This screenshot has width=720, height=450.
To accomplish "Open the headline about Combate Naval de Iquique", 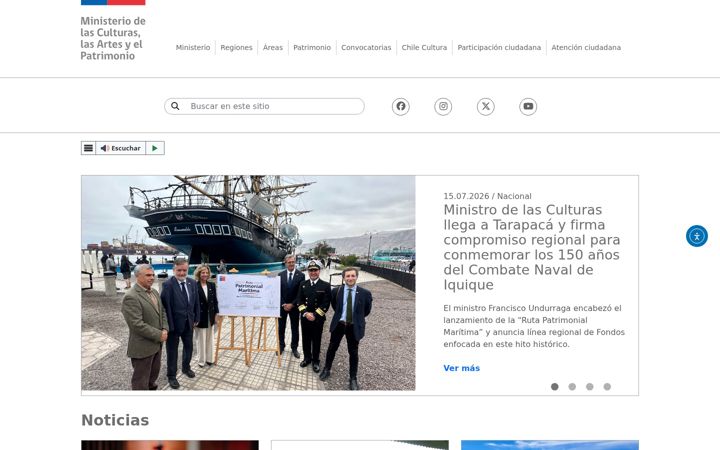I will point(532,247).
